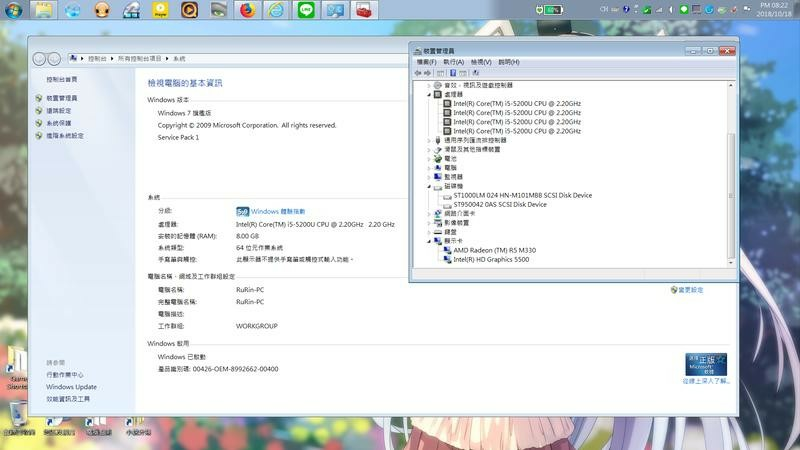Select the Processors (處理器) category icon
The width and height of the screenshot is (800, 450).
click(438, 94)
